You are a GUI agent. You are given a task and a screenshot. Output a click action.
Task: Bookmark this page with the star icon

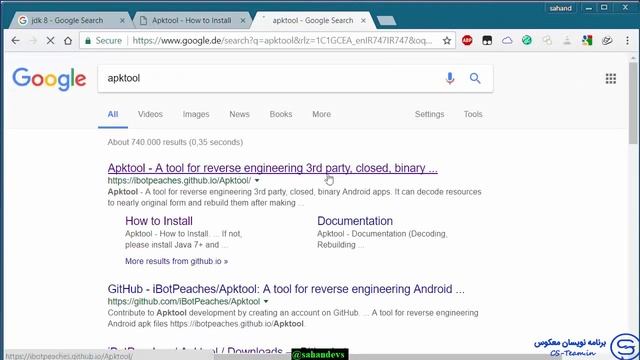[447, 40]
